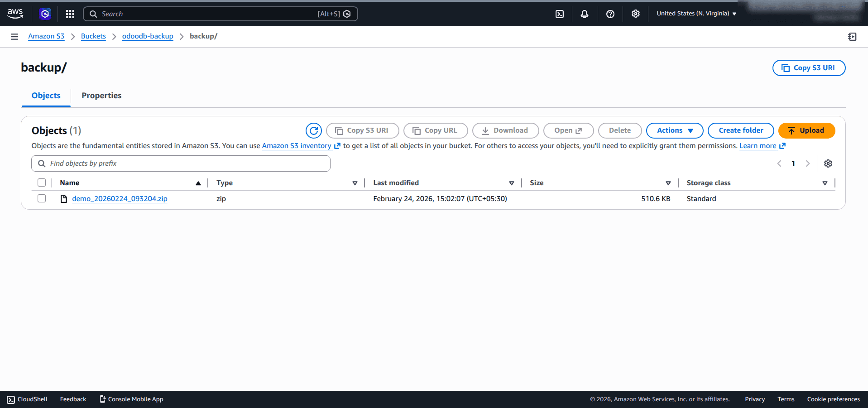Go to Buckets breadcrumb

tap(93, 36)
